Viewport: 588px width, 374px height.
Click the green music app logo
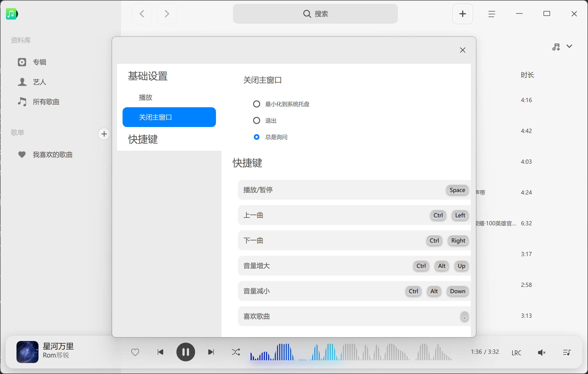pos(12,14)
